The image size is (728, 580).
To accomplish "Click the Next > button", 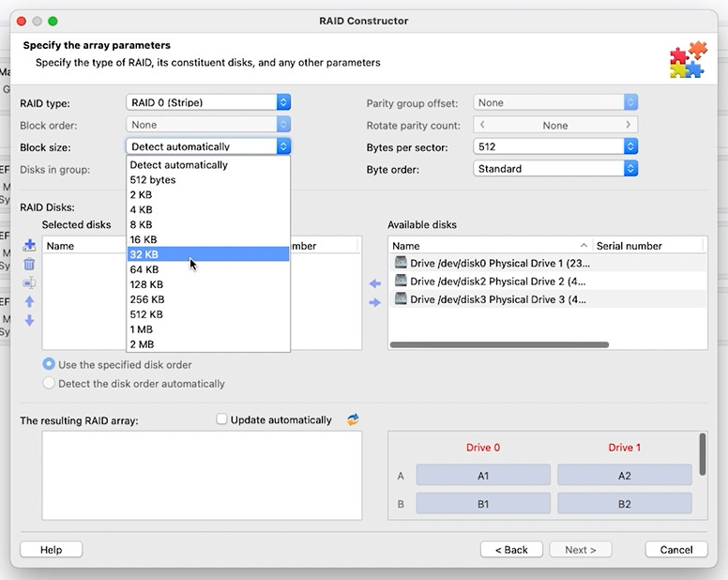I will tap(581, 550).
